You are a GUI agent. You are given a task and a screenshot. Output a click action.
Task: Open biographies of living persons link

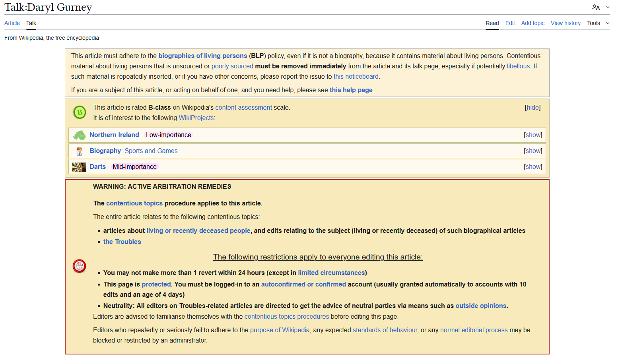click(x=203, y=56)
